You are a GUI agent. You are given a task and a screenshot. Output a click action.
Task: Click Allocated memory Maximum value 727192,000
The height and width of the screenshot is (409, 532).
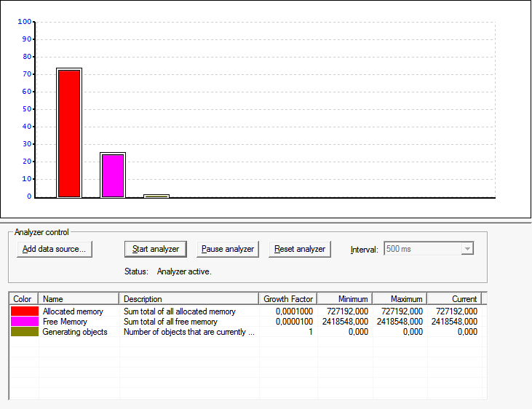point(402,311)
